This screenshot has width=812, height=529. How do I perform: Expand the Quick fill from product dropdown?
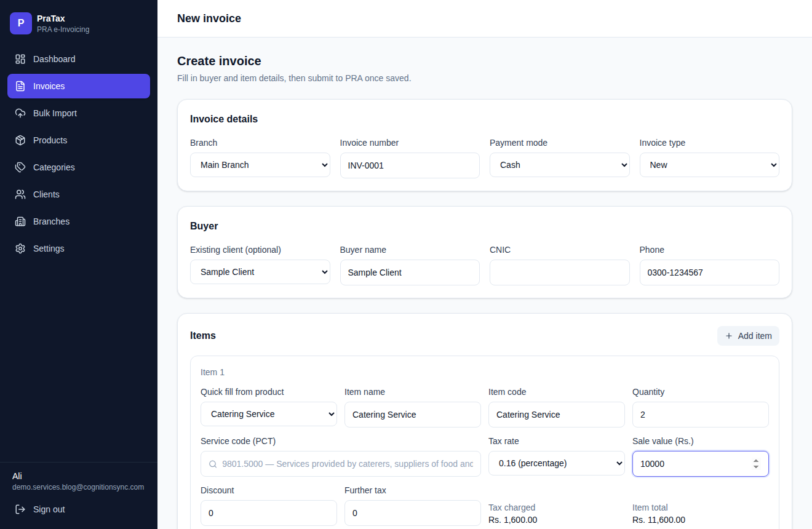(x=269, y=414)
